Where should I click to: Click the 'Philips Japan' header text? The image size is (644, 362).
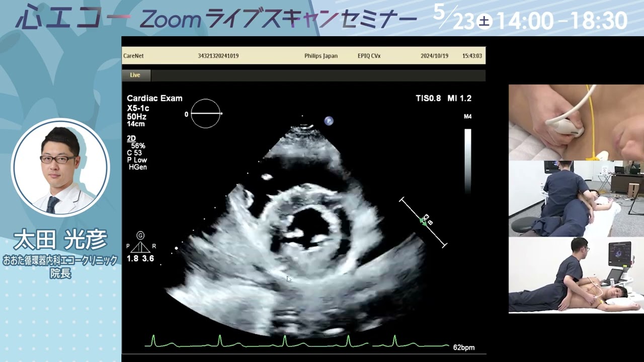tap(321, 56)
